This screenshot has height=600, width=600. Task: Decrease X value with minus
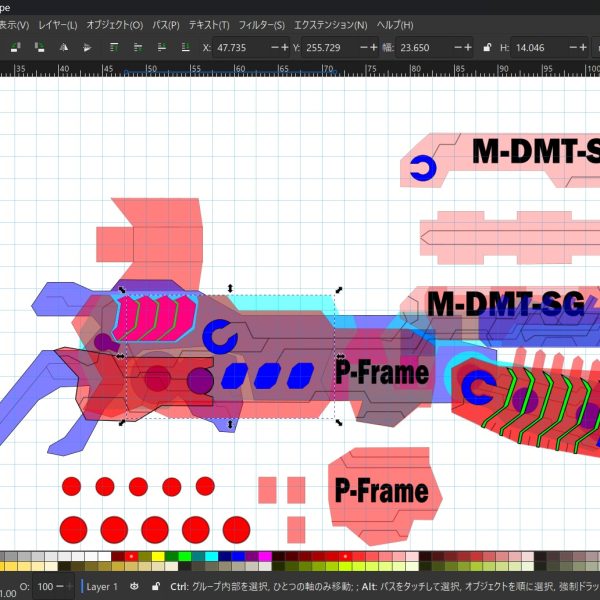pyautogui.click(x=275, y=47)
